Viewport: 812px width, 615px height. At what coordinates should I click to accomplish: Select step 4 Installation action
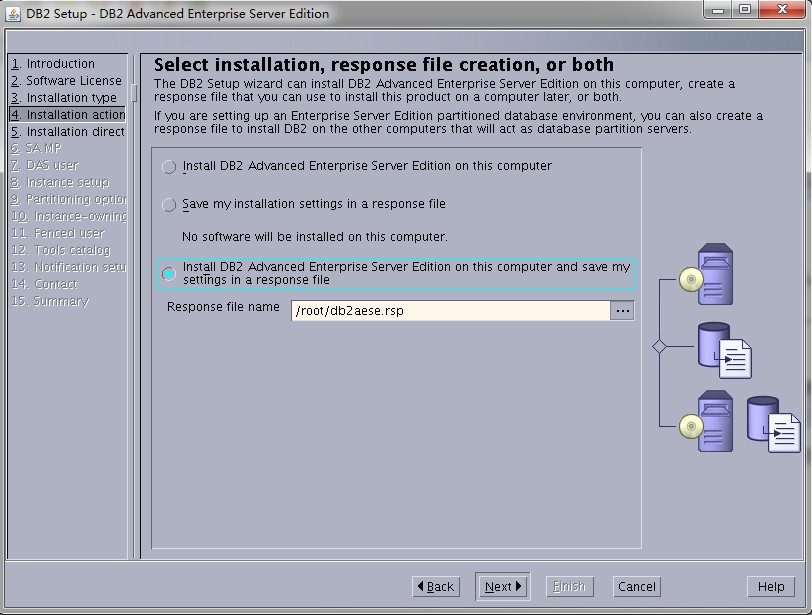point(67,114)
